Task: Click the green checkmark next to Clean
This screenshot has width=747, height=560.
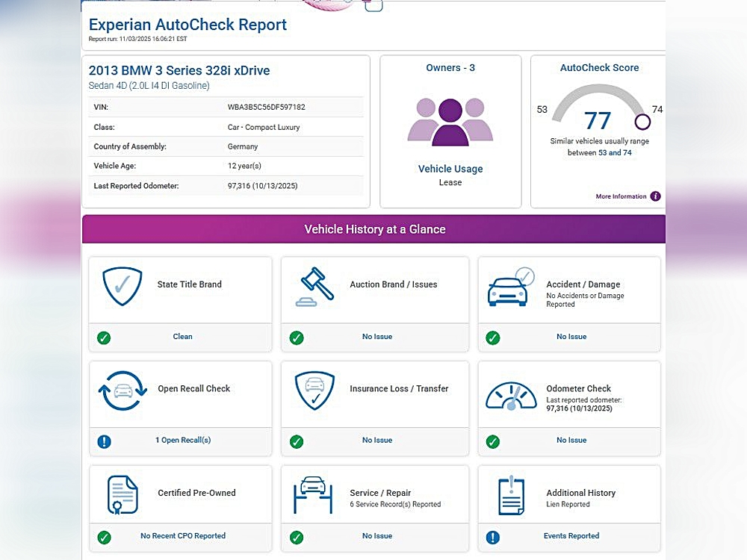Action: (x=104, y=337)
